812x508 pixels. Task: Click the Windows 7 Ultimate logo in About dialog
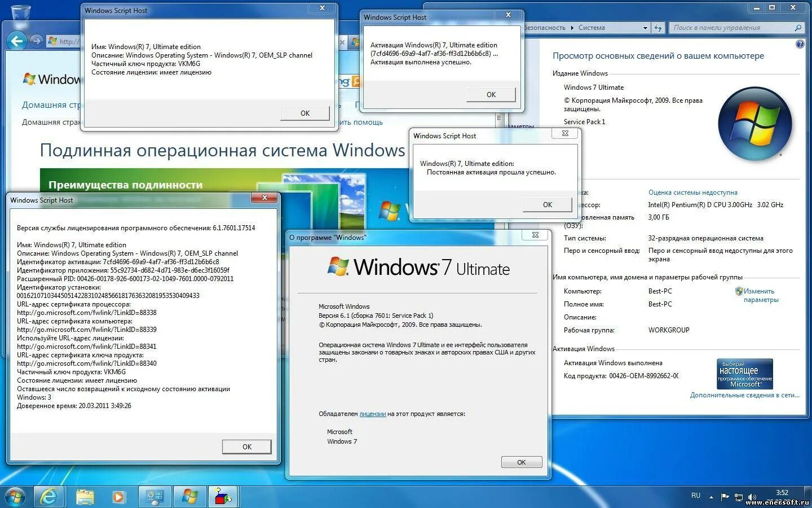pyautogui.click(x=418, y=267)
